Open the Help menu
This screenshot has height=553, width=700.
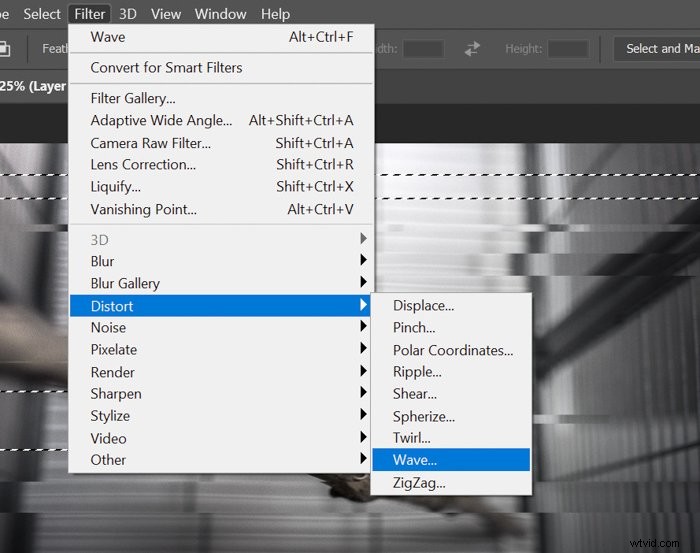tap(275, 14)
